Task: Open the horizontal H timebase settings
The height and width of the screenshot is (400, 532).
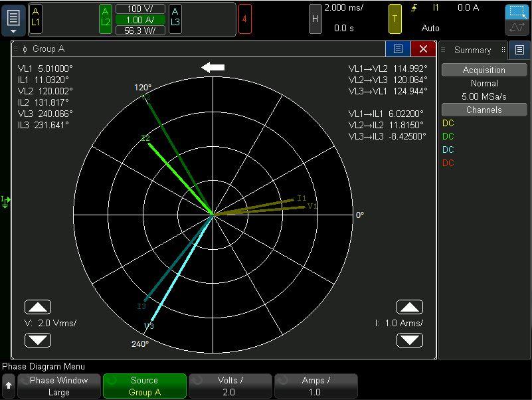Action: point(316,19)
